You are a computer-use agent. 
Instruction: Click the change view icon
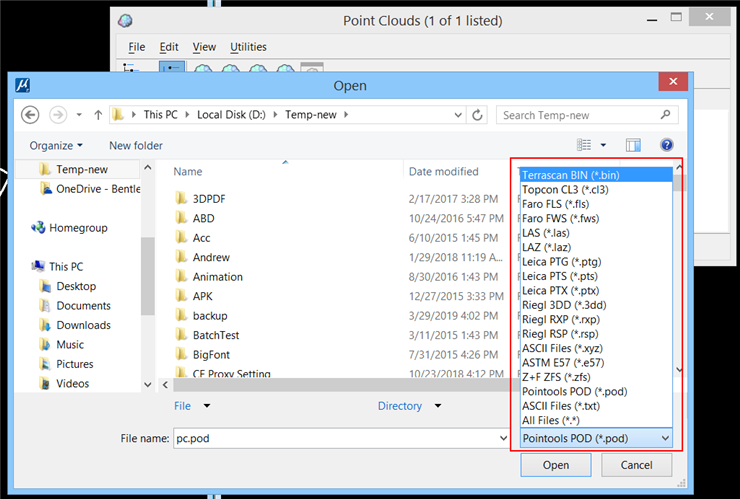(x=584, y=145)
